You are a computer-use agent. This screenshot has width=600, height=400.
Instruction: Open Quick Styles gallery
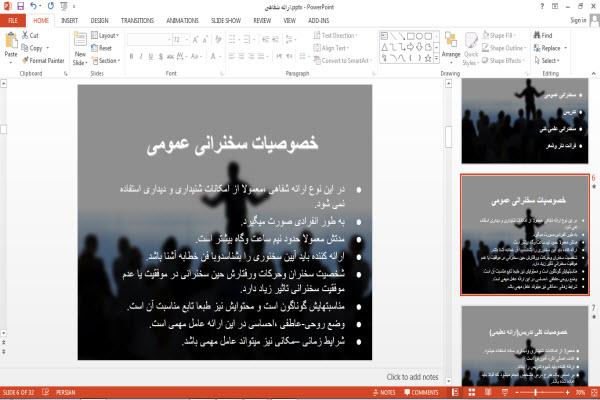(x=471, y=48)
